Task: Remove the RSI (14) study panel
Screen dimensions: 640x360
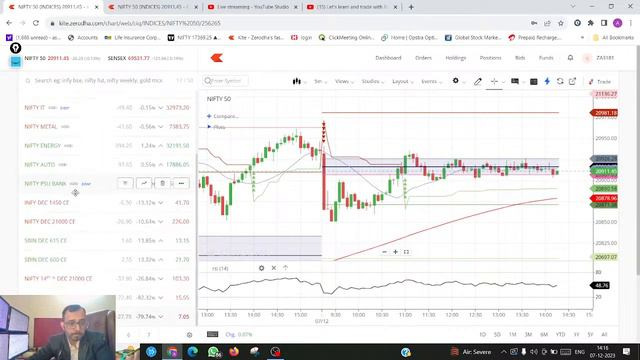Action: coord(273,268)
